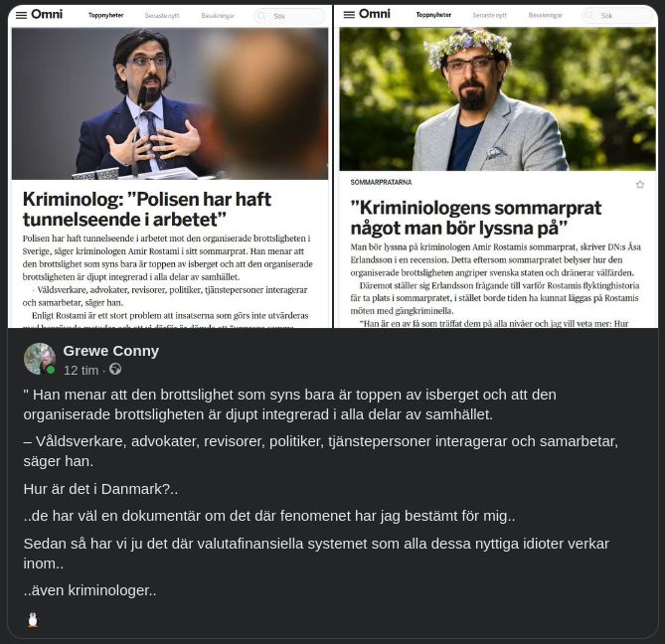
Task: Click the Omni logo in the left panel
Action: (47, 15)
